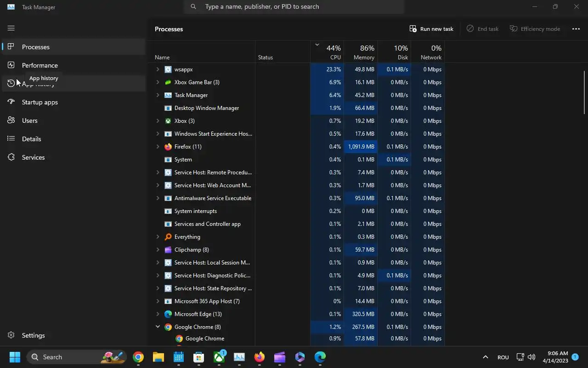Viewport: 588px width, 368px height.
Task: Click the search magnifier icon in title bar
Action: point(193,6)
